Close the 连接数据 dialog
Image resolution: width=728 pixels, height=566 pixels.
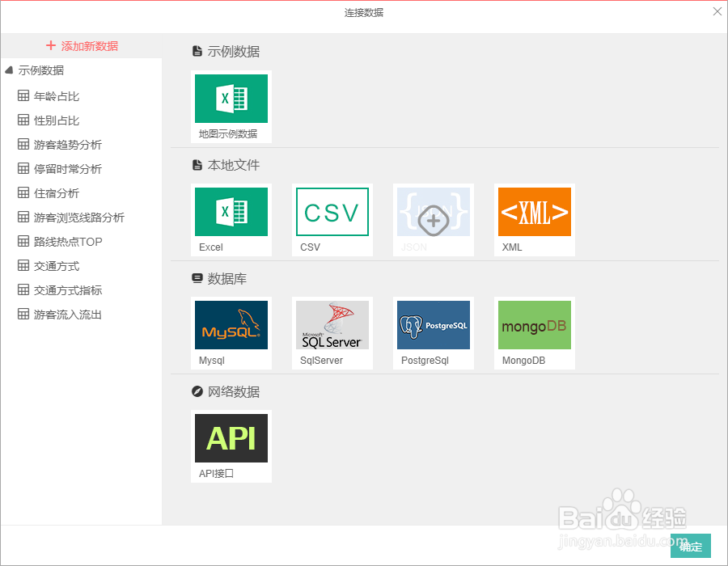click(717, 11)
